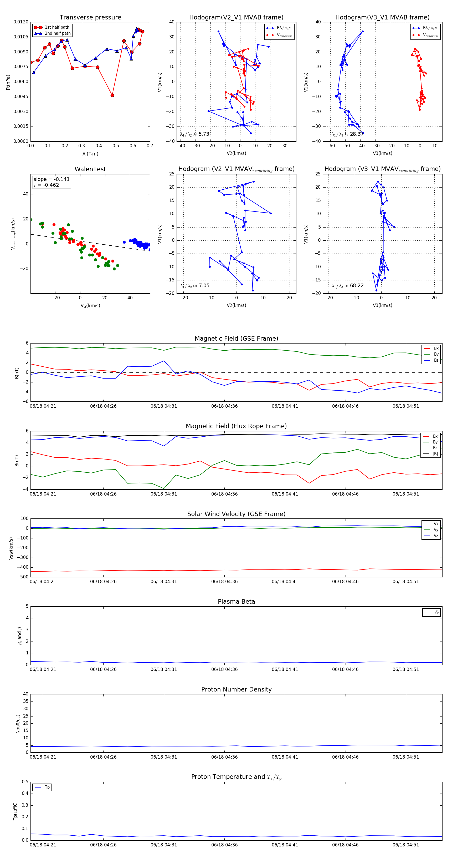Click the 'Np(#/cc)' y-axis label
The image size is (473, 868).
pyautogui.click(x=18, y=724)
